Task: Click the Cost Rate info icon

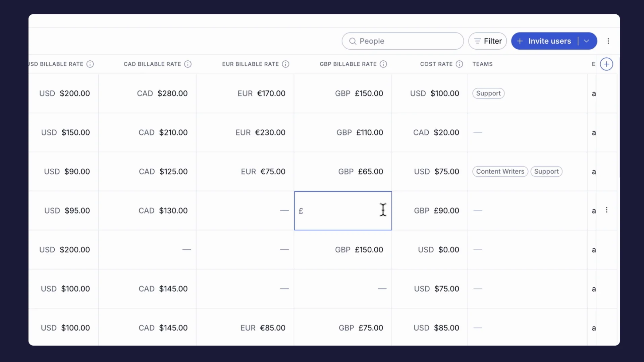Action: coord(460,64)
